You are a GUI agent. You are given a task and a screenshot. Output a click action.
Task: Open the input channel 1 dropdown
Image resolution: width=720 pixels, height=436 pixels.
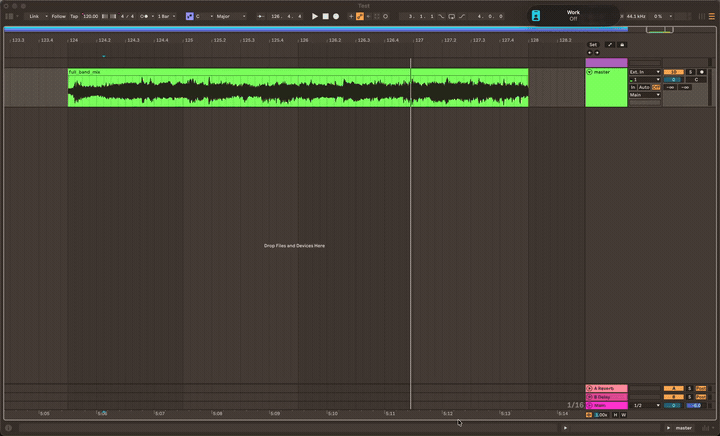(x=645, y=79)
